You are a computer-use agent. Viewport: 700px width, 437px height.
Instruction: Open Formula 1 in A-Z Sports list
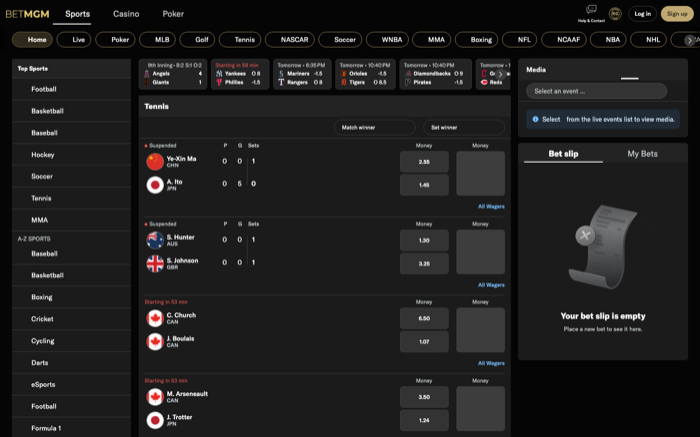point(71,428)
